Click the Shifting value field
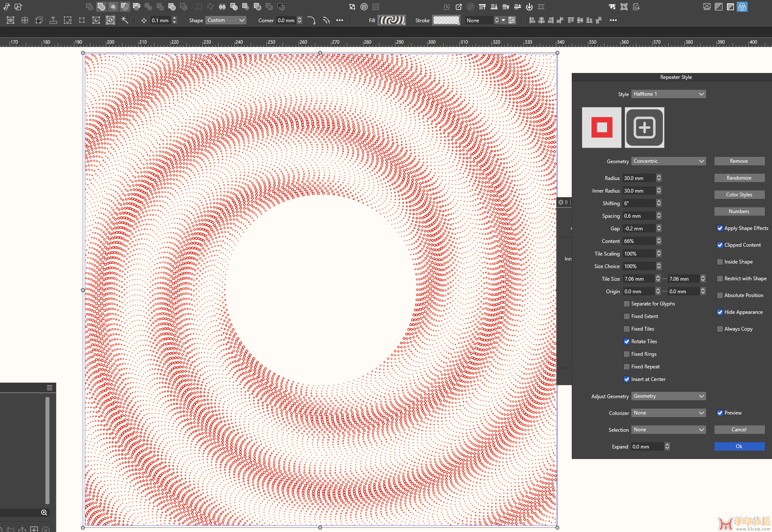 pyautogui.click(x=639, y=203)
